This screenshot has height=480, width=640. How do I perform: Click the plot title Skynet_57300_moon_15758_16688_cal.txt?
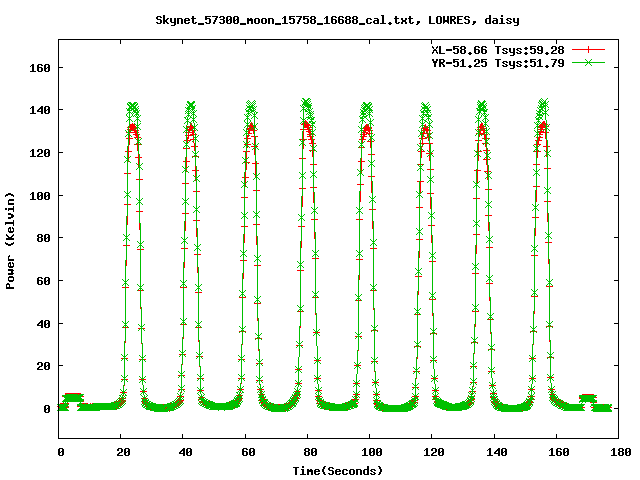pos(288,20)
